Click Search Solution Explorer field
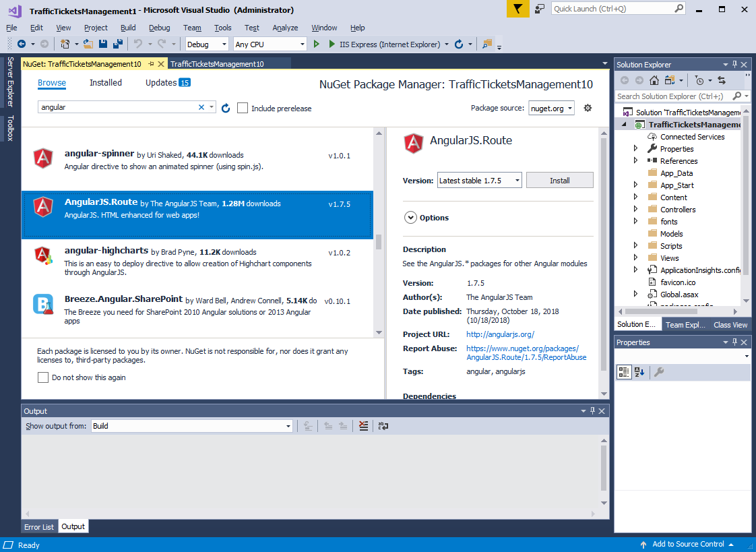Viewport: 756px width, 552px height. (674, 96)
